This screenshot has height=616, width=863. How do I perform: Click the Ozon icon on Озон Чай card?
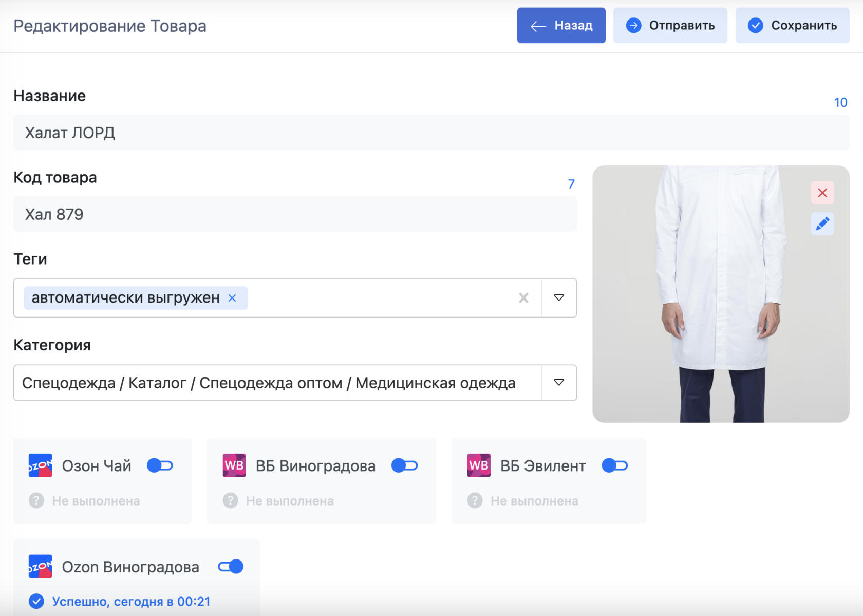(40, 465)
